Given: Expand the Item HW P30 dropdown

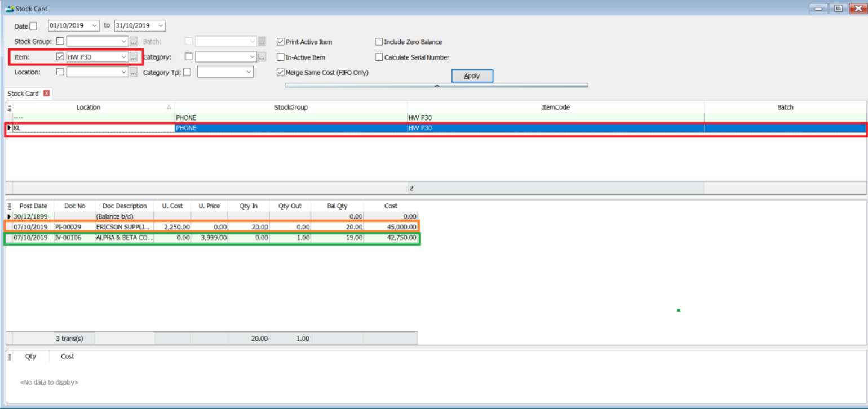Looking at the screenshot, I should click(123, 57).
